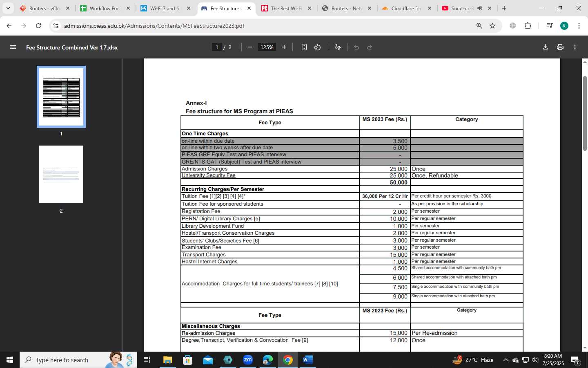This screenshot has height=368, width=588.
Task: Mute the Surat-ur-R tab audio icon
Action: [x=480, y=8]
